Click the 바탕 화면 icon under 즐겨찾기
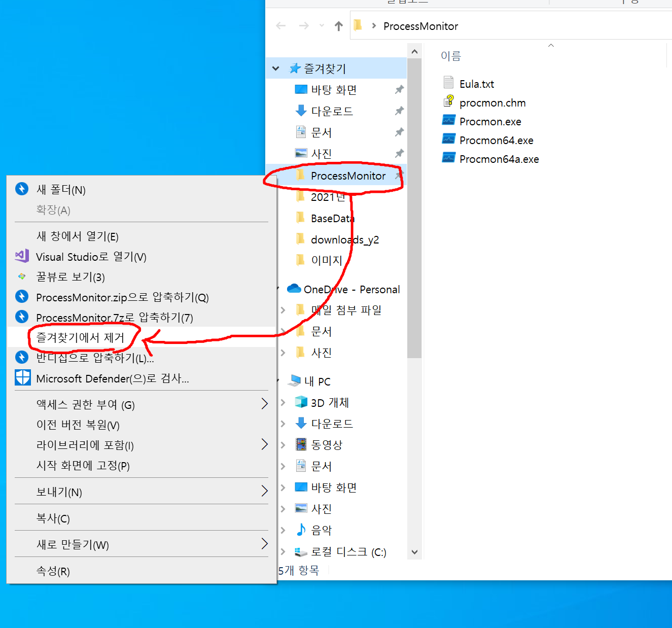The image size is (672, 628). point(301,89)
